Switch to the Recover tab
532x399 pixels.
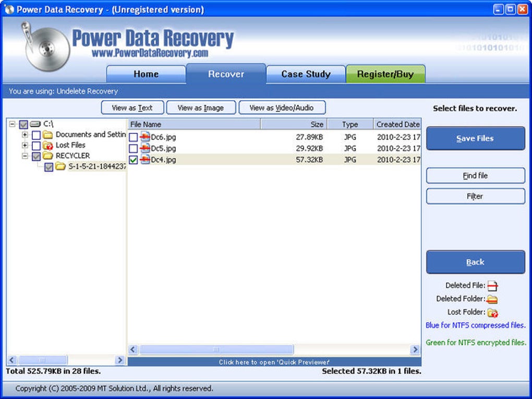pyautogui.click(x=226, y=74)
